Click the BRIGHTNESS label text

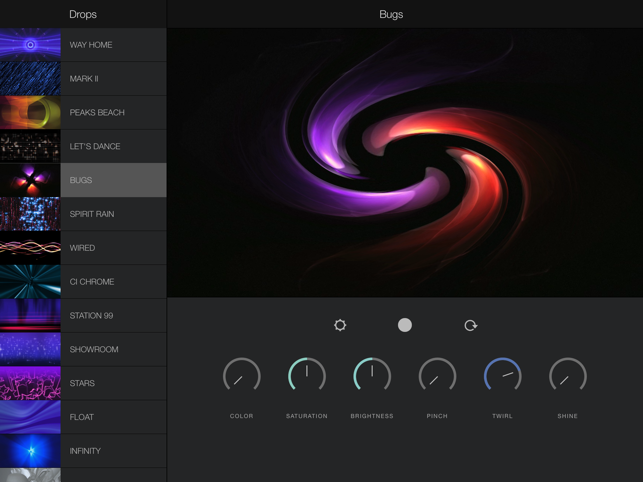[x=372, y=416]
